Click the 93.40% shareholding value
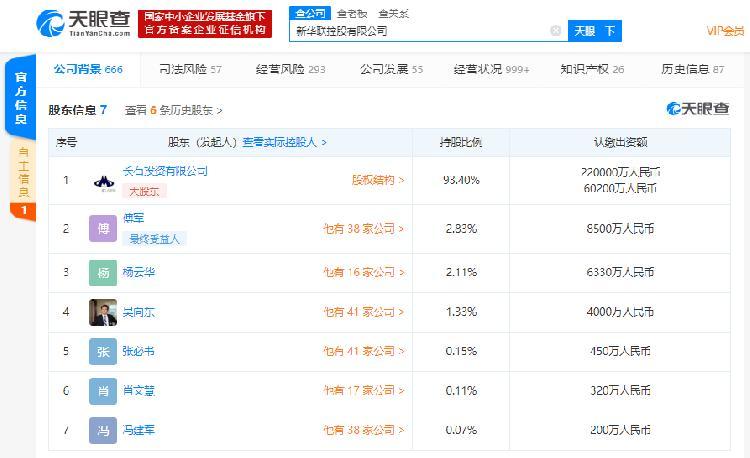Viewport: 750px width, 458px height. pos(461,180)
